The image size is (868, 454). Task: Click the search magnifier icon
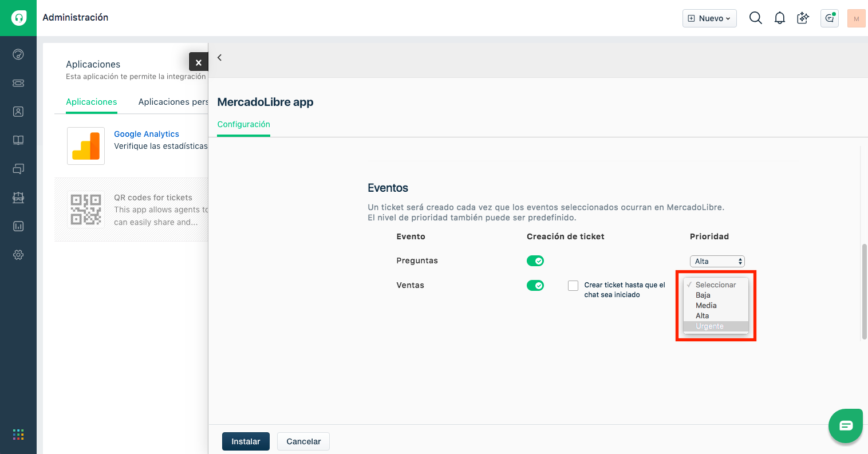756,18
